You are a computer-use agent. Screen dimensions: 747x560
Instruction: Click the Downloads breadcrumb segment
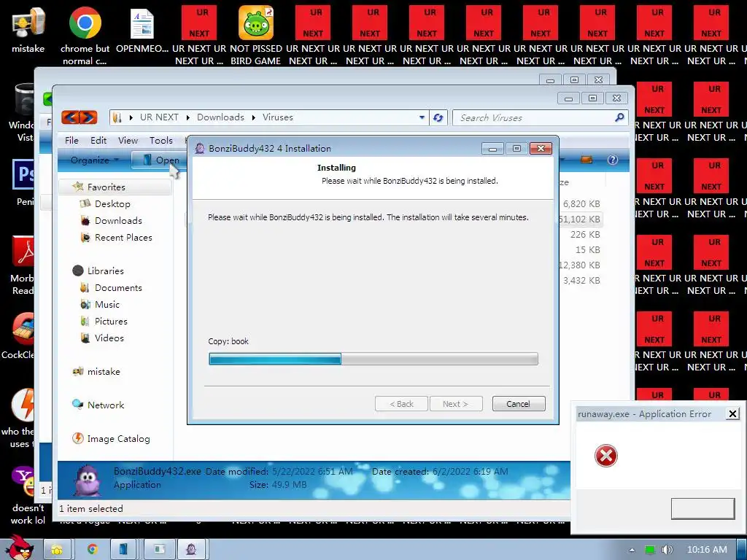coord(220,117)
